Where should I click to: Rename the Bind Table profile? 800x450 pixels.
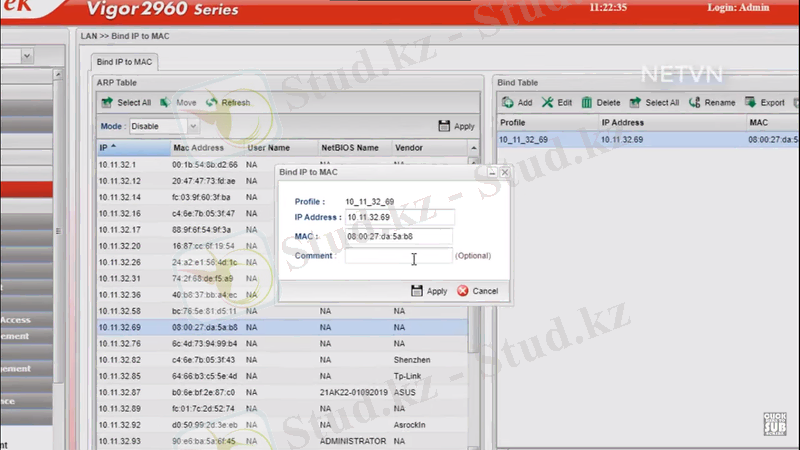(x=712, y=103)
